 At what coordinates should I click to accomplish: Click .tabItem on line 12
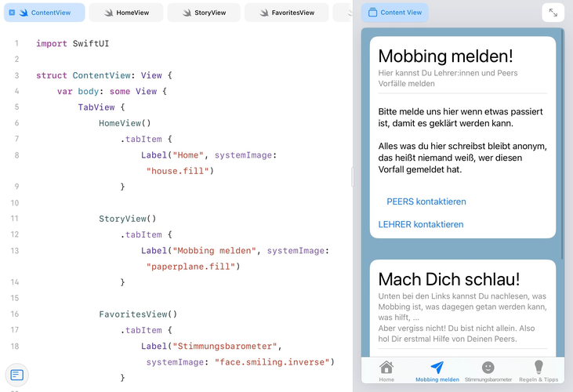pos(140,234)
